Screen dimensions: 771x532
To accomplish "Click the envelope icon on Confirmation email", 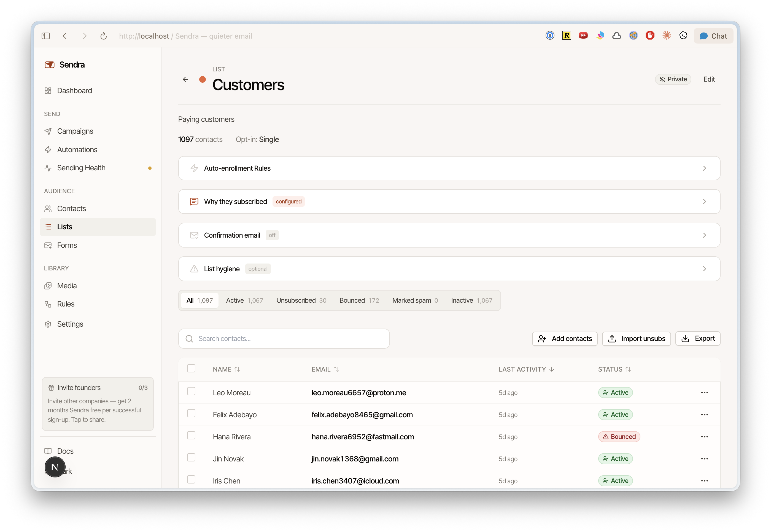I will click(x=194, y=235).
